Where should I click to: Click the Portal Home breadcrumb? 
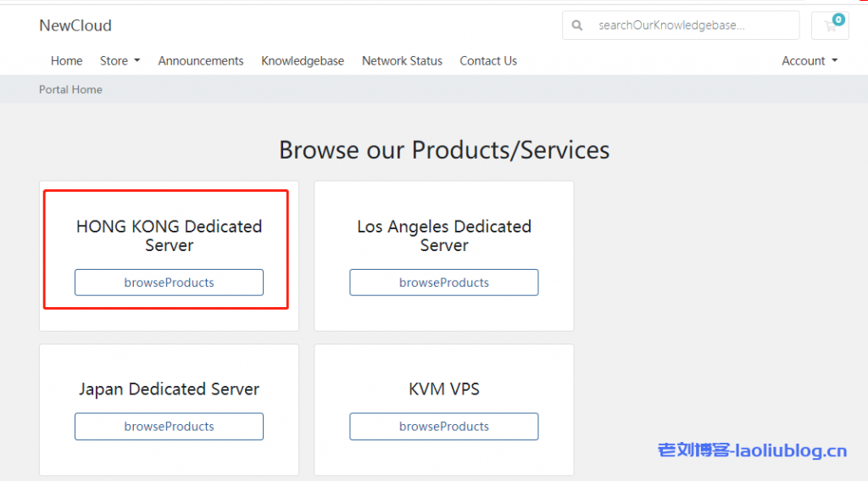coord(70,90)
